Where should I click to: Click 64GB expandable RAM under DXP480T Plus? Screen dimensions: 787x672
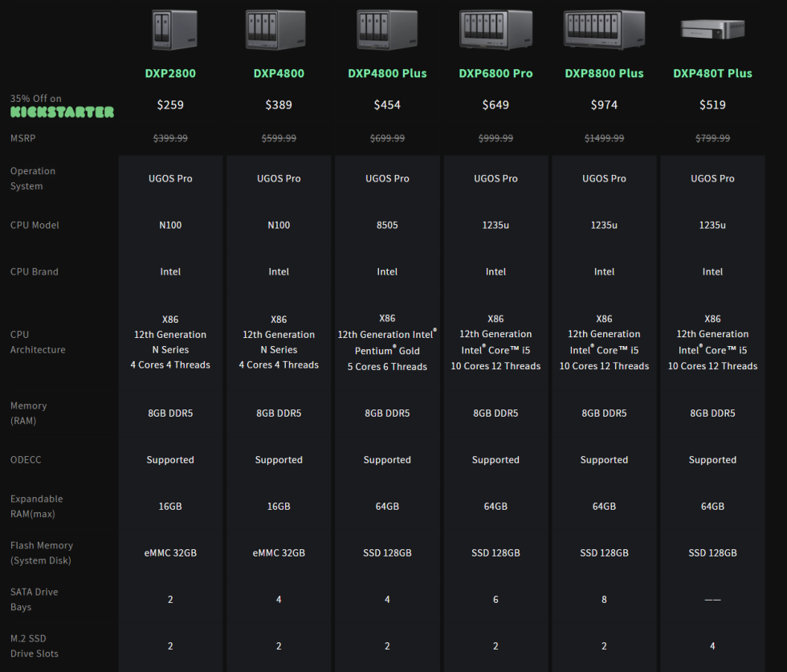point(713,507)
